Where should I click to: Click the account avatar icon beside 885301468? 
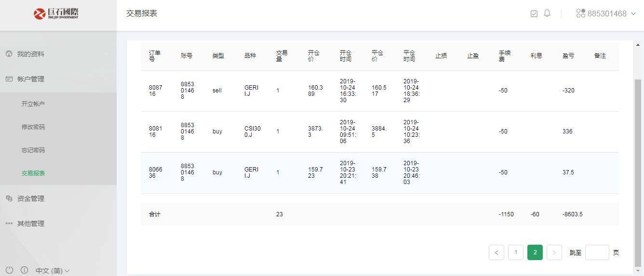pos(580,13)
